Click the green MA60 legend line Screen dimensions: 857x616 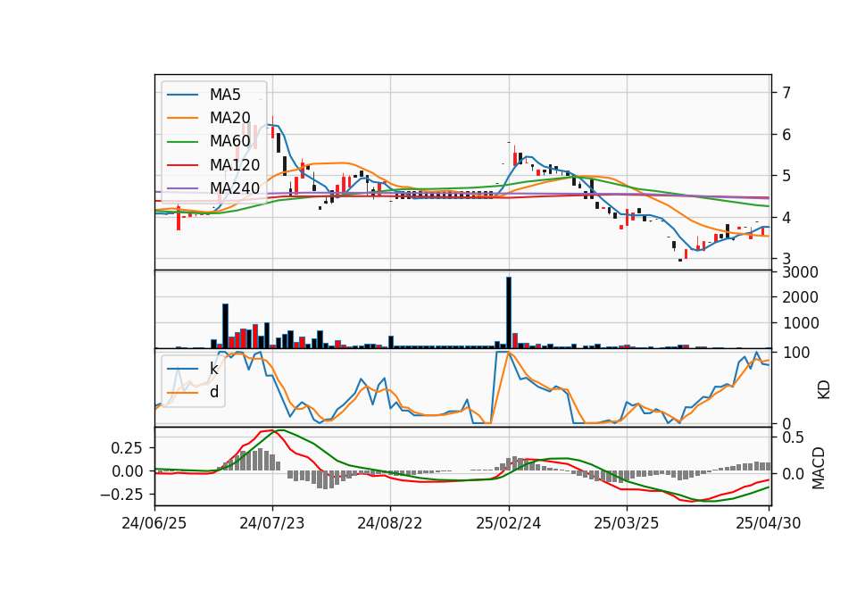pos(182,142)
